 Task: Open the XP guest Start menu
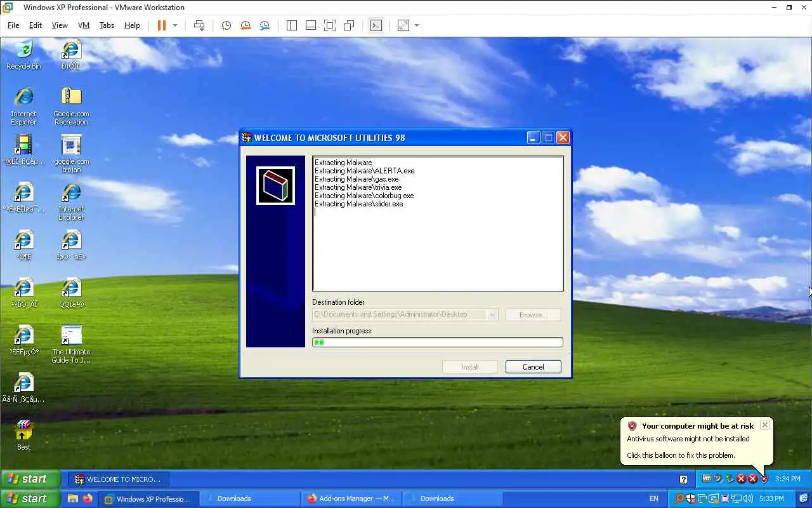pos(30,479)
